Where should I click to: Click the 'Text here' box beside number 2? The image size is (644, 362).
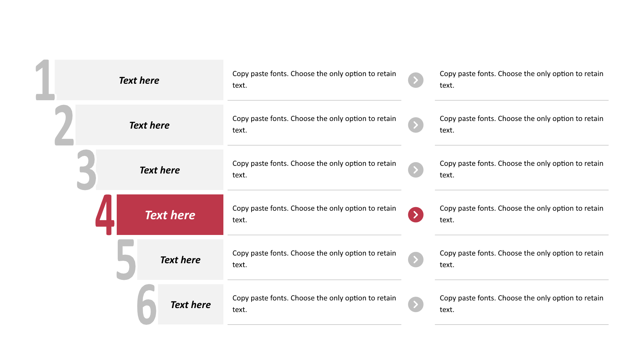149,125
